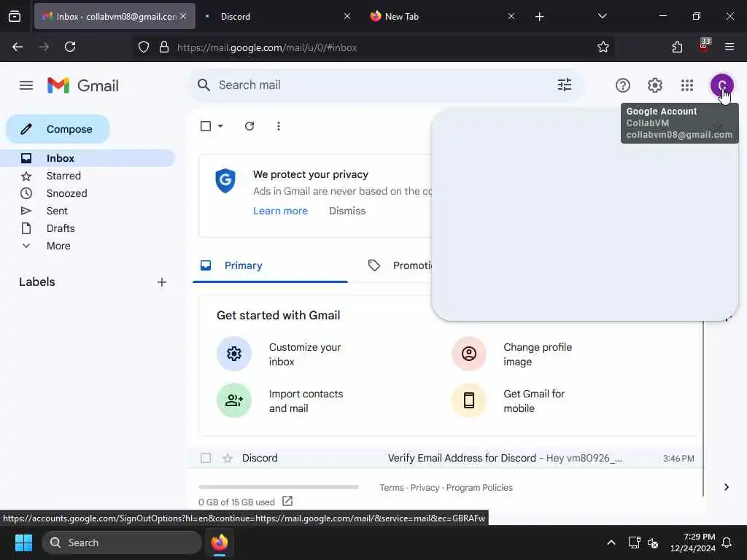Click taskbar volume muted icon

coord(653,542)
